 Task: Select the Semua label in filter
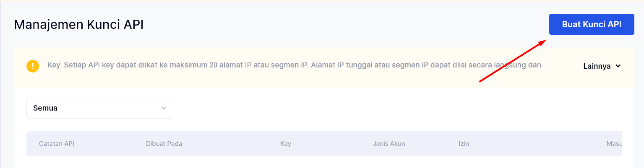pos(45,108)
